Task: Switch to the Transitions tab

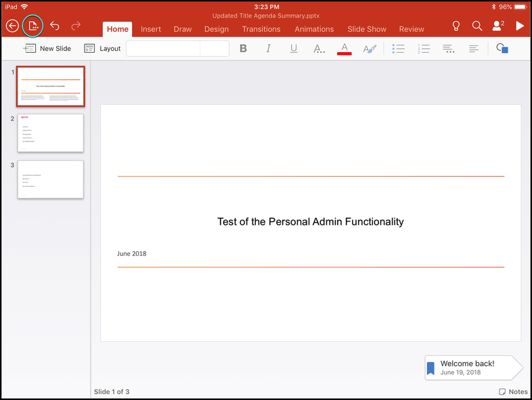Action: (x=261, y=29)
